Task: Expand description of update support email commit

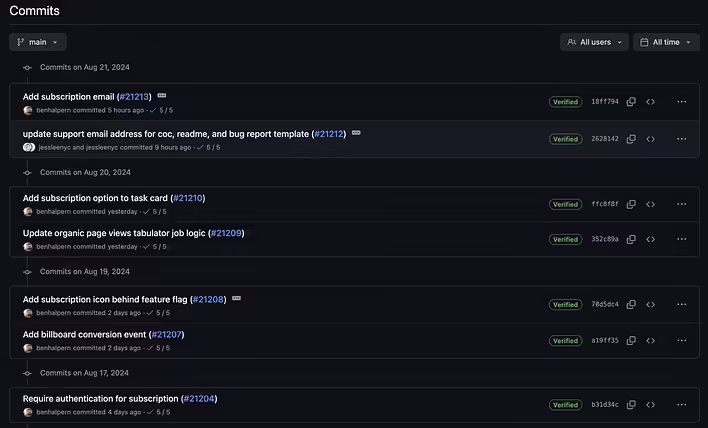Action: (x=356, y=133)
